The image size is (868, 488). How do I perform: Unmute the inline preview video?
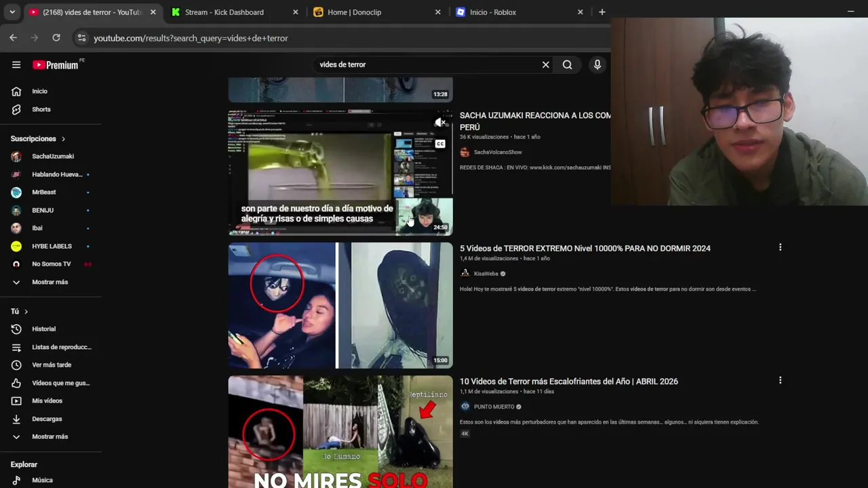tap(441, 123)
